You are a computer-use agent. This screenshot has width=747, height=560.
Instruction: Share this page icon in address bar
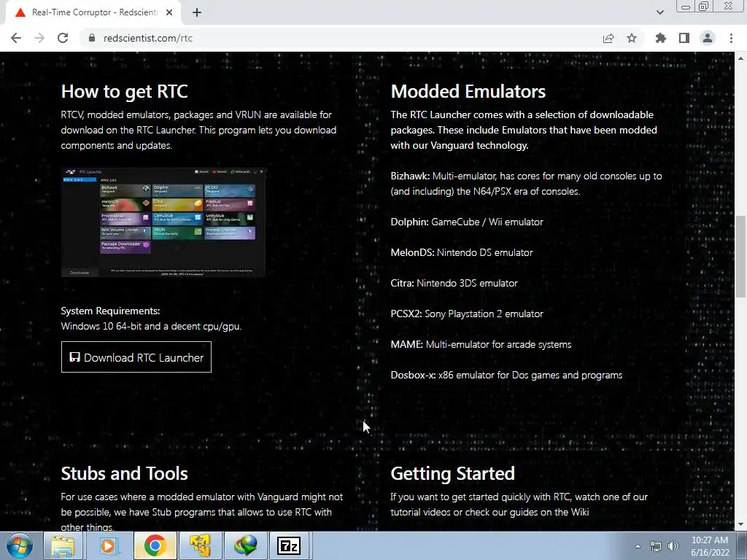click(x=608, y=38)
